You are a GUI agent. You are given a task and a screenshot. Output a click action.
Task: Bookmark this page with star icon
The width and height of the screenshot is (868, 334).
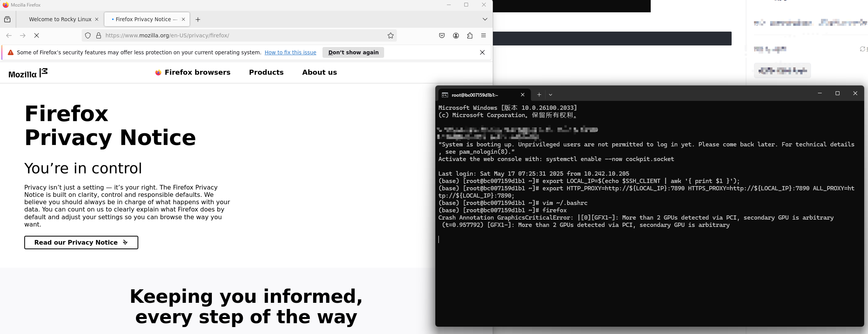coord(391,35)
